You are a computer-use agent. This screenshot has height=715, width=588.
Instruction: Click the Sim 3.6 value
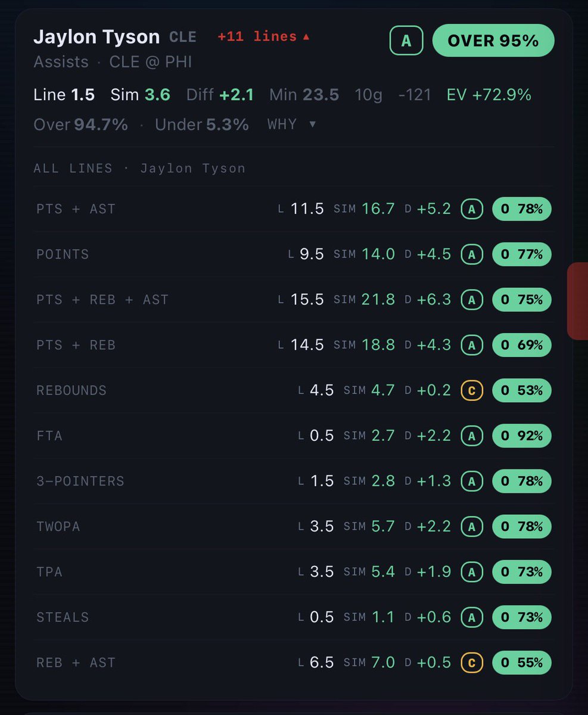pyautogui.click(x=141, y=95)
